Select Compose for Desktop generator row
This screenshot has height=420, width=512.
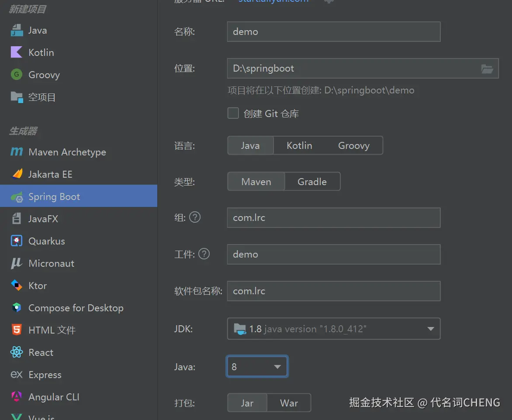[x=78, y=307]
